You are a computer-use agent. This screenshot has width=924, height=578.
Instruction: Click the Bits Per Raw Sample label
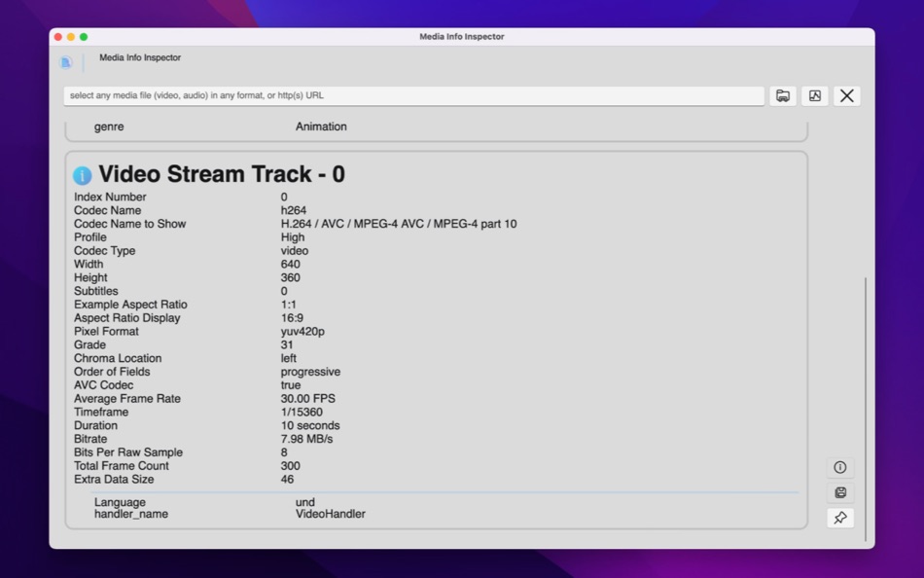(127, 452)
